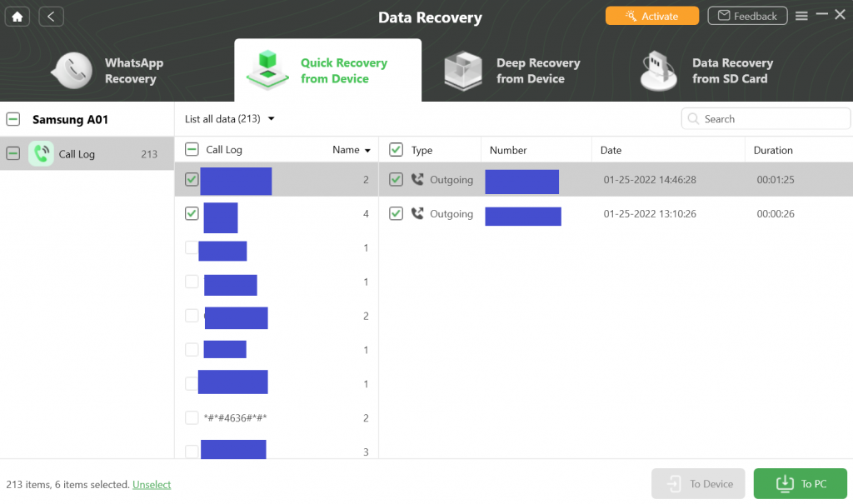Click the 01-25-2022 13:10:26 date cell
Image resolution: width=853 pixels, height=504 pixels.
tap(650, 214)
